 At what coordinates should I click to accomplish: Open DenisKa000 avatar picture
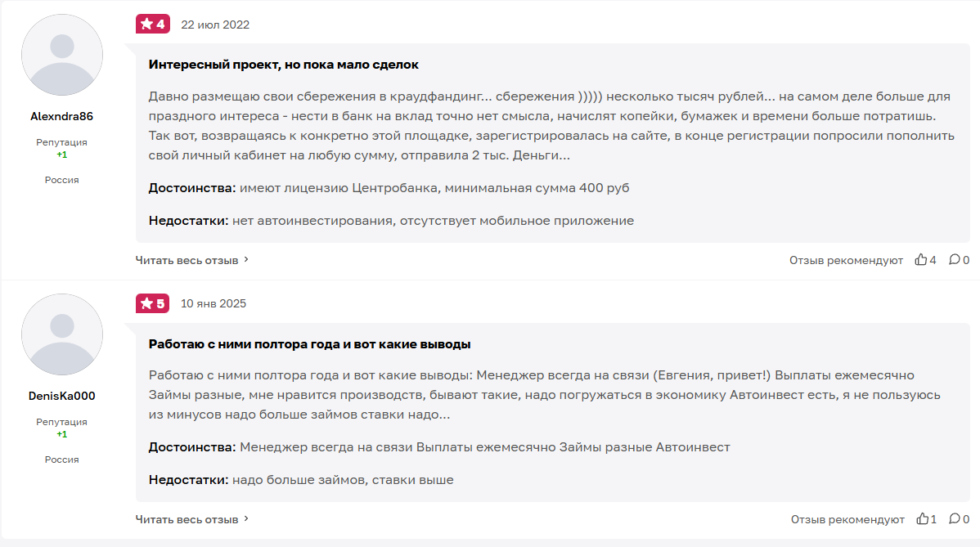[x=62, y=334]
